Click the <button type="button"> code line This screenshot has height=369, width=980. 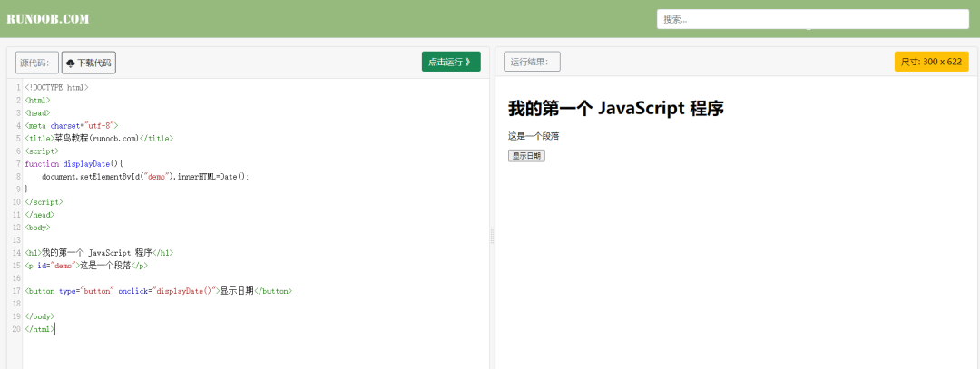pyautogui.click(x=158, y=291)
